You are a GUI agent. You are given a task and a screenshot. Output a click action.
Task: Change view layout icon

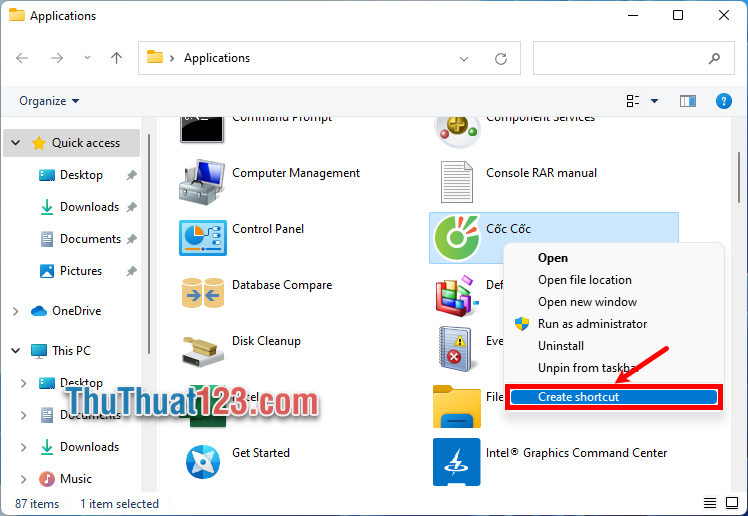(633, 101)
